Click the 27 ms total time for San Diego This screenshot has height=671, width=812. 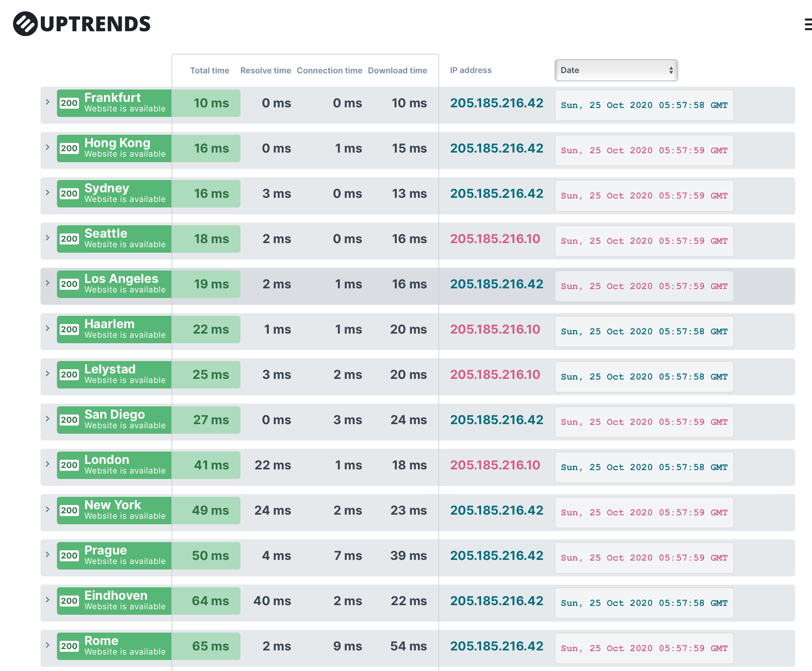pyautogui.click(x=211, y=420)
